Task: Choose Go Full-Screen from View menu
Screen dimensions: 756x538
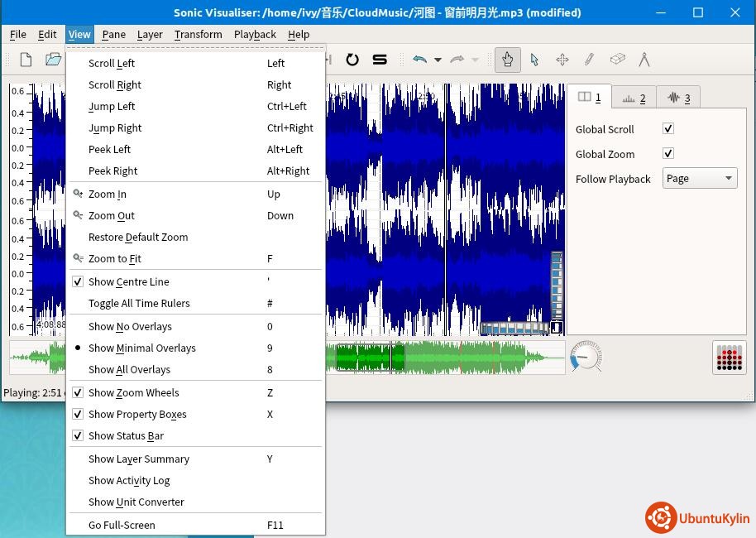Action: [122, 525]
